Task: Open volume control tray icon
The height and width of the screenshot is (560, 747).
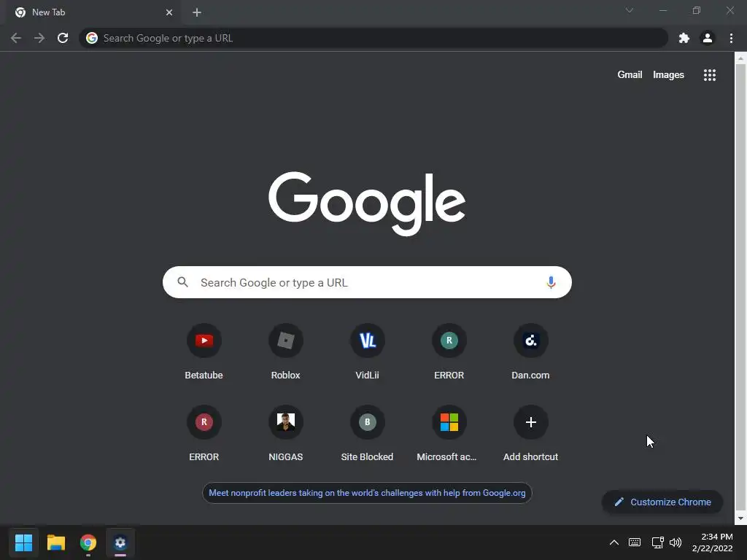Action: click(x=676, y=542)
